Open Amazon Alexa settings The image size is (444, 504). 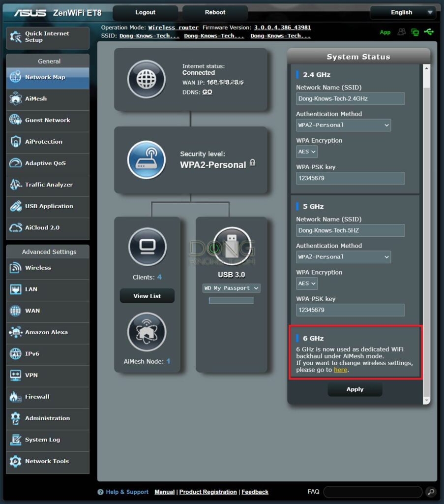[x=48, y=332]
